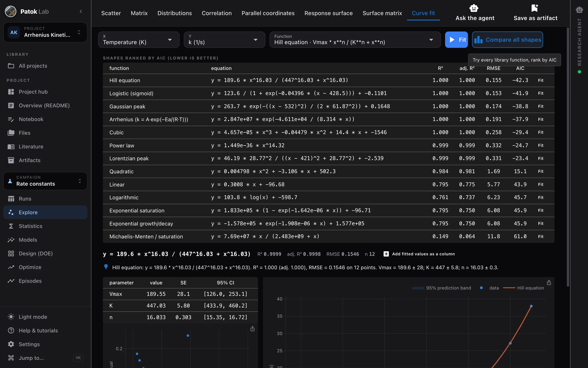Fit the Michaelis-Menten / saturation row
This screenshot has height=368, width=588.
[541, 236]
